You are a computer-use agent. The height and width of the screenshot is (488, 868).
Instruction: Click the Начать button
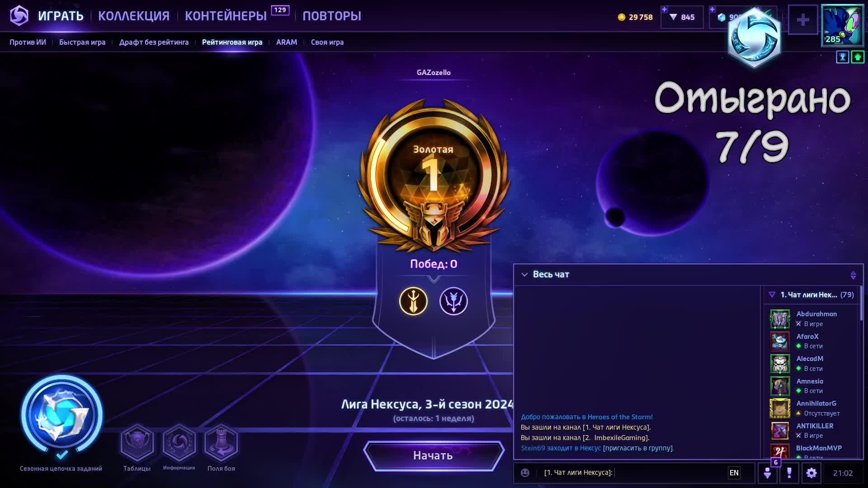(434, 455)
